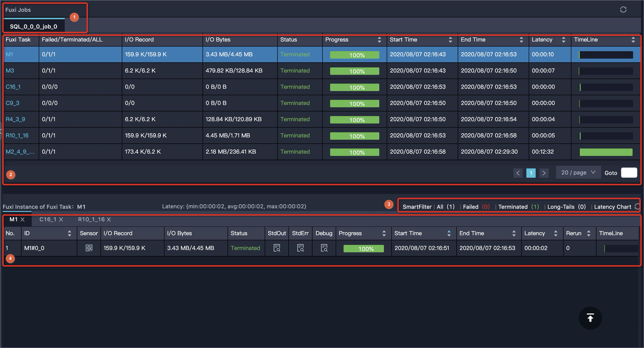Filter instances by Long-Tails
This screenshot has height=348, width=644.
point(561,207)
